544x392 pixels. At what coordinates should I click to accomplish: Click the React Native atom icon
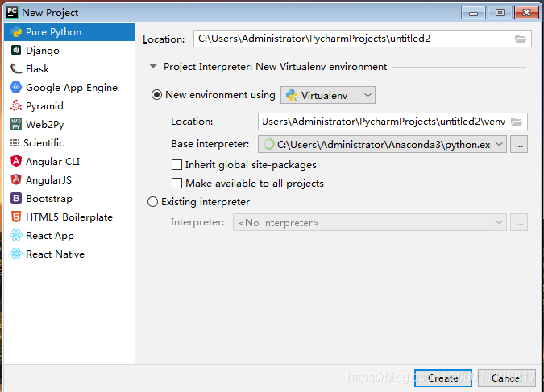[x=16, y=254]
